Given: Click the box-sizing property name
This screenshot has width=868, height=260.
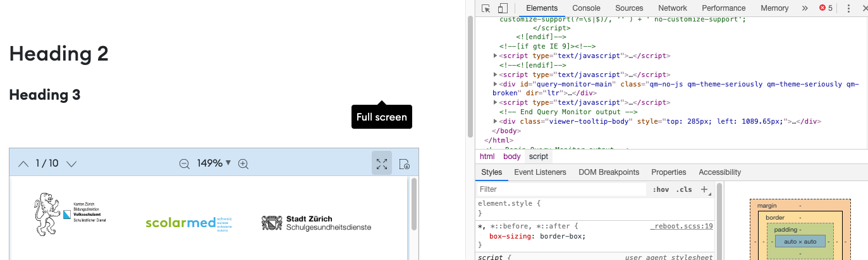Looking at the screenshot, I should (510, 236).
